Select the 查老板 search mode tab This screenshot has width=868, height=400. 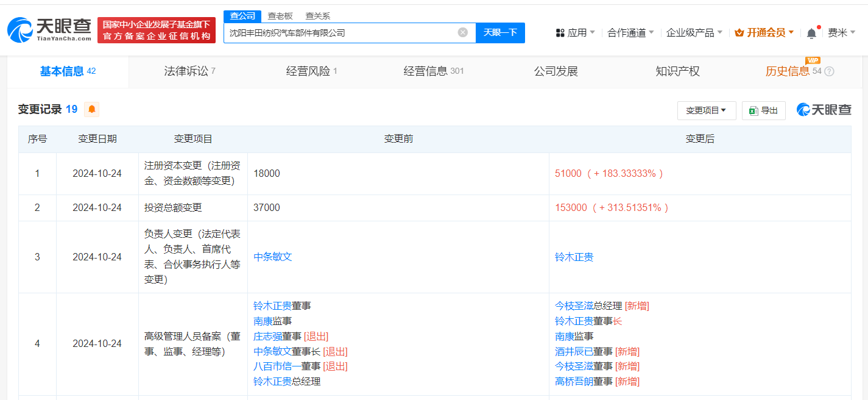[280, 16]
